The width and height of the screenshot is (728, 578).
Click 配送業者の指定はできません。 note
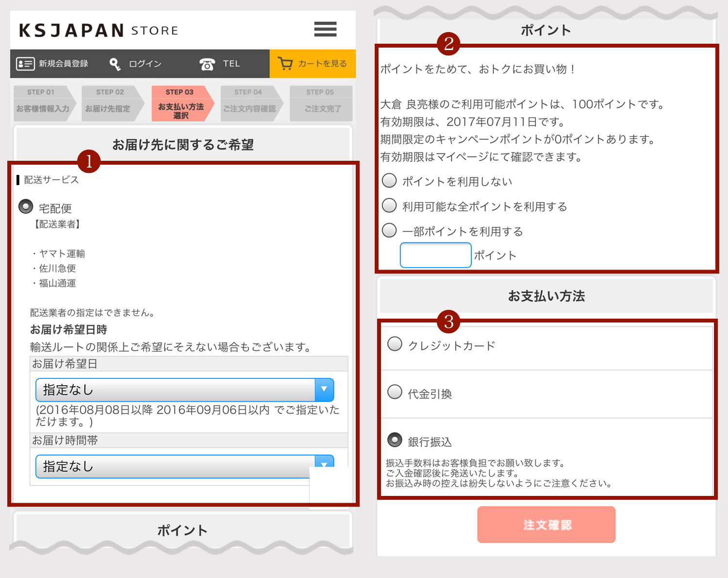tap(93, 313)
